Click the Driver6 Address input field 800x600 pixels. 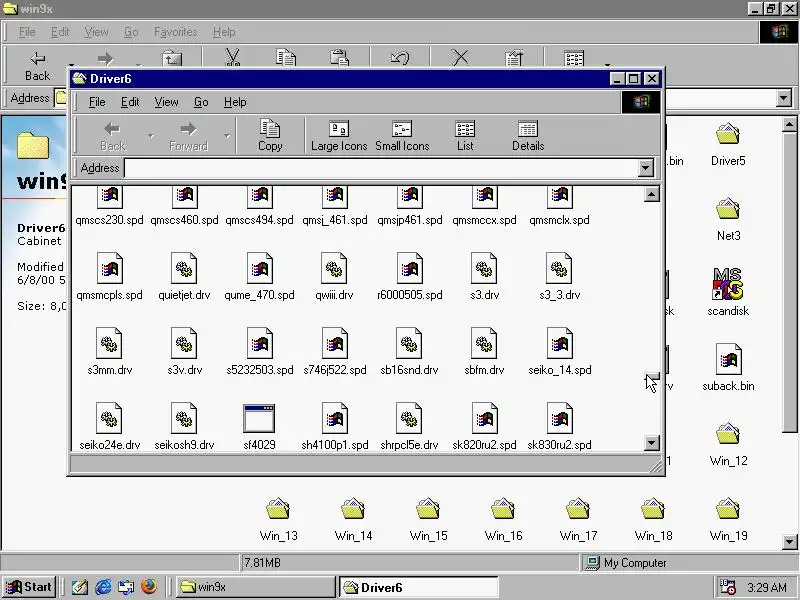coord(381,168)
